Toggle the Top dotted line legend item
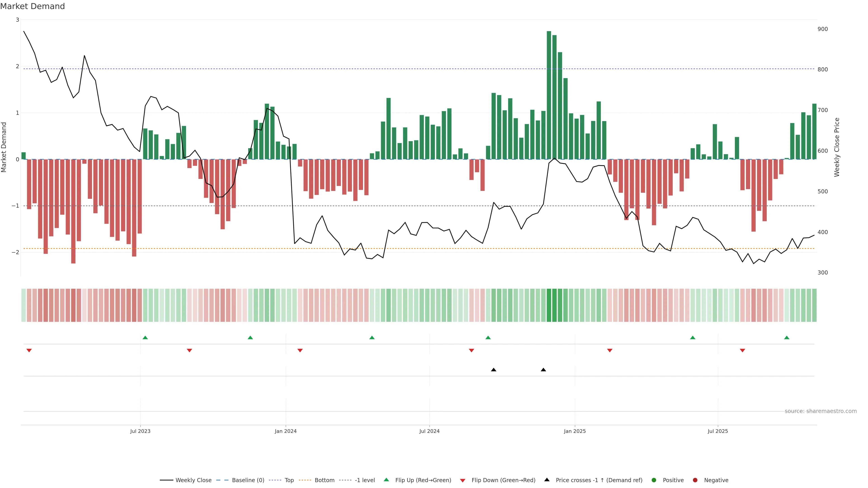This screenshot has height=488, width=868. [x=289, y=480]
